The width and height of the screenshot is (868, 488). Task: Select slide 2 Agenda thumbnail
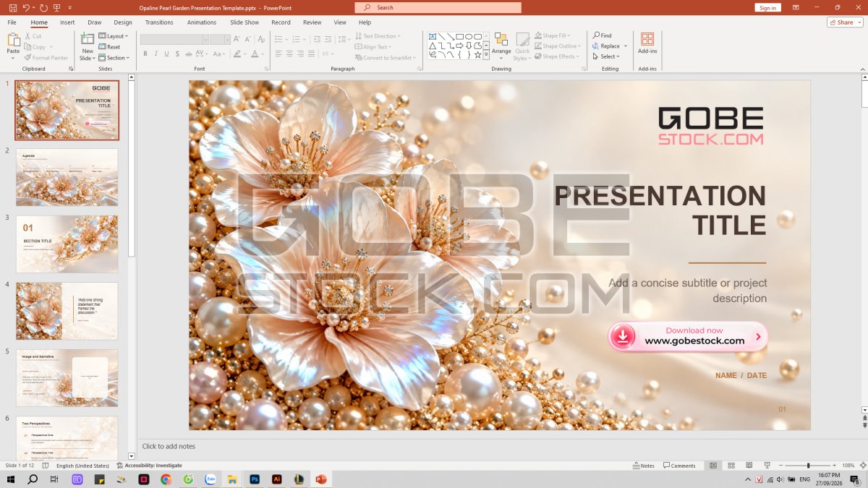click(67, 177)
